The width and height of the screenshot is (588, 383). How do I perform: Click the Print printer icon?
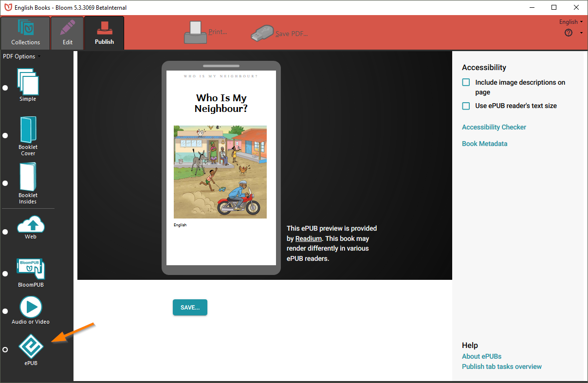(x=196, y=32)
